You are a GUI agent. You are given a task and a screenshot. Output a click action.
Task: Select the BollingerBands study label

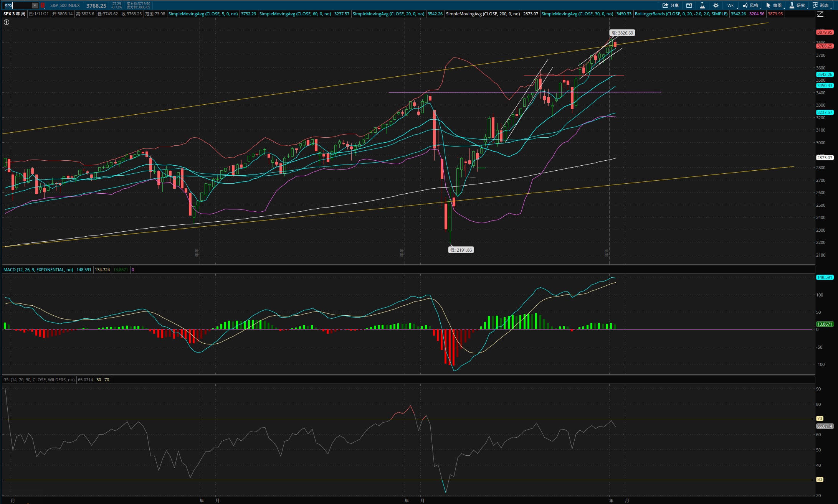[681, 14]
